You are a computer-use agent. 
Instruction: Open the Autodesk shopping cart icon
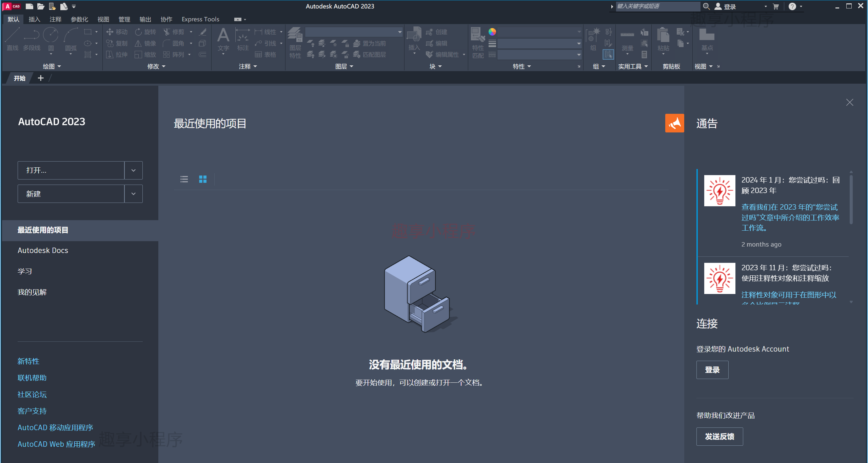pos(776,6)
